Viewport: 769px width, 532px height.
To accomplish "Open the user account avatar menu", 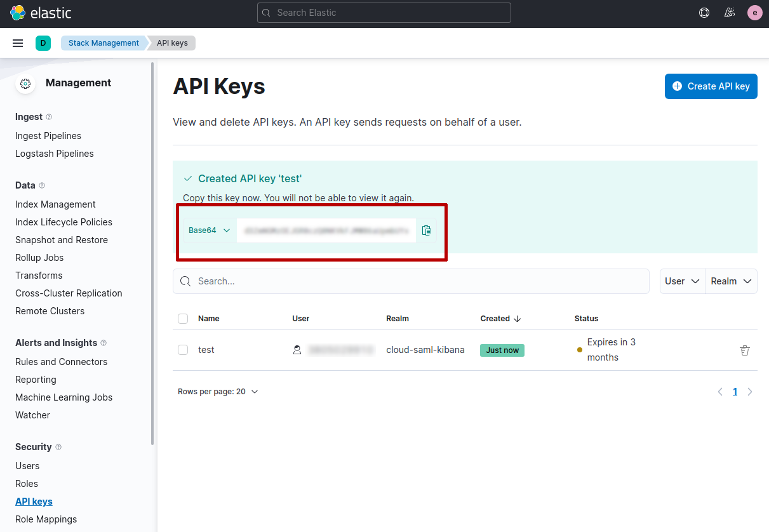I will [754, 12].
